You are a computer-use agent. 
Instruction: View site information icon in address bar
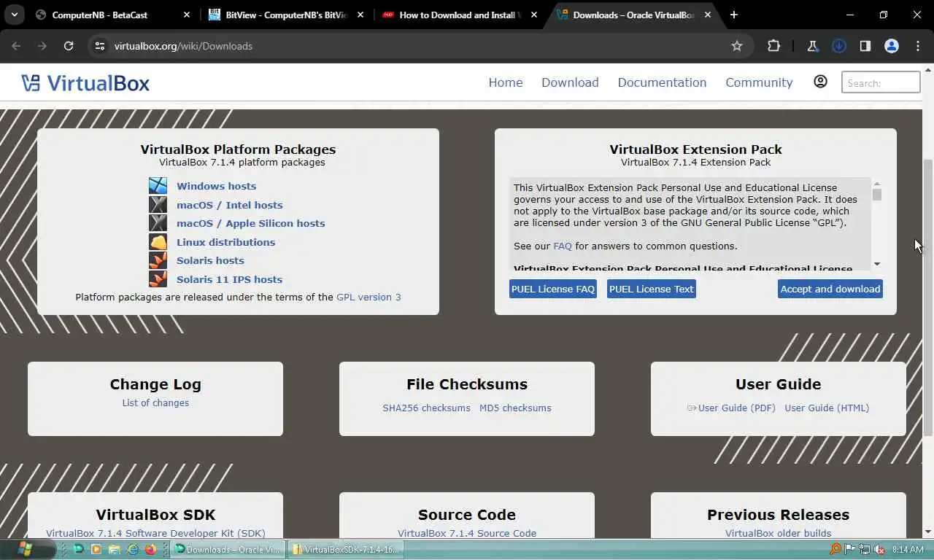(100, 46)
